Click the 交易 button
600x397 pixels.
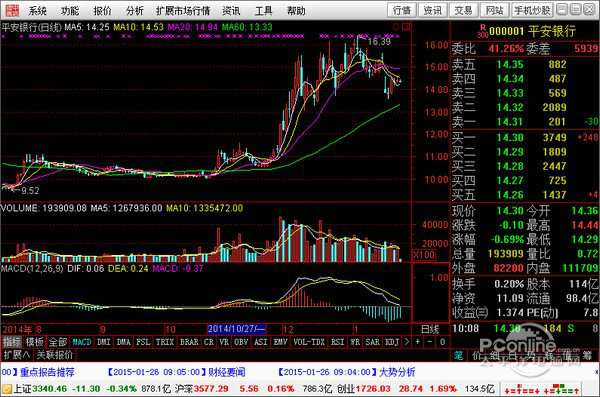coord(463,10)
